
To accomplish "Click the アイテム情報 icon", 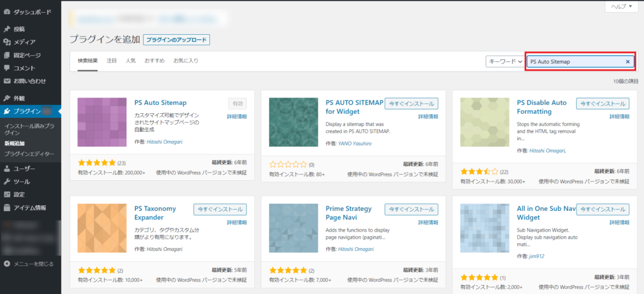I will click(x=6, y=208).
